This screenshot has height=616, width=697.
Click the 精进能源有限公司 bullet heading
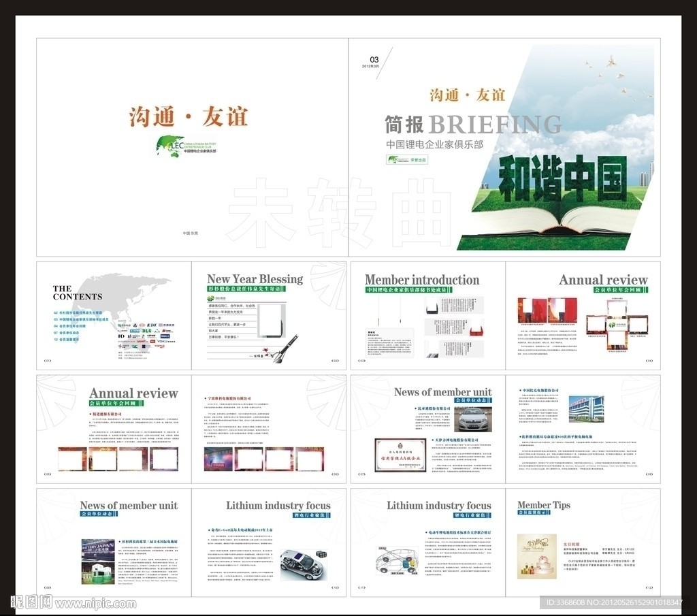107,415
